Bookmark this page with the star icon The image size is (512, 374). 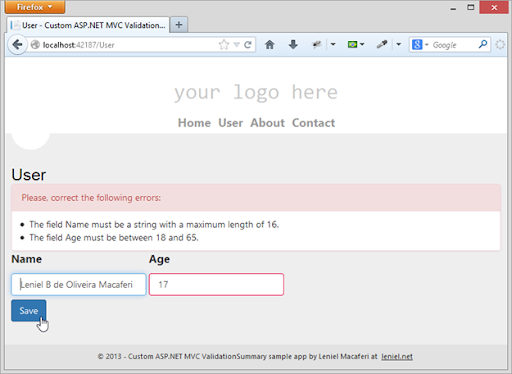pos(224,45)
